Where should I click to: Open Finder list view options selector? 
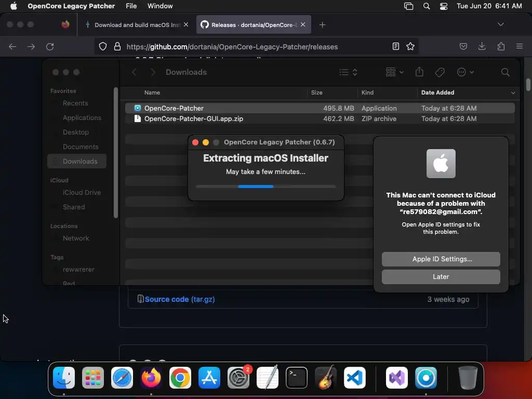point(349,72)
